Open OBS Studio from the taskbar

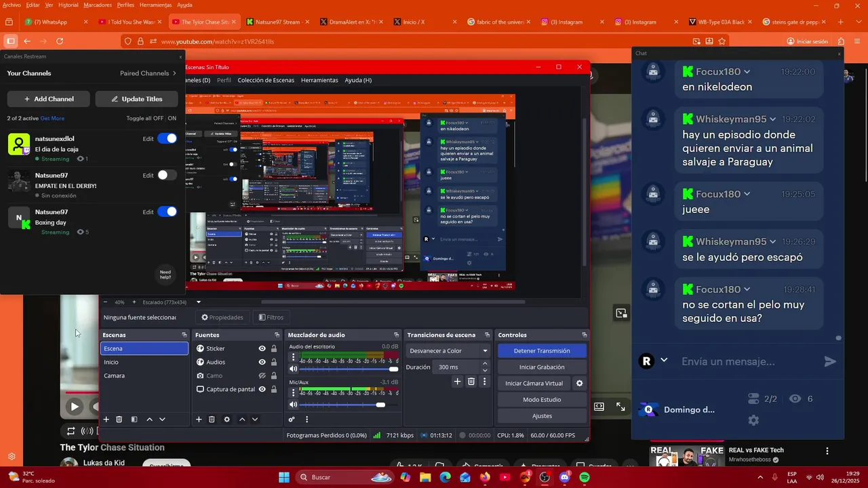click(x=545, y=477)
